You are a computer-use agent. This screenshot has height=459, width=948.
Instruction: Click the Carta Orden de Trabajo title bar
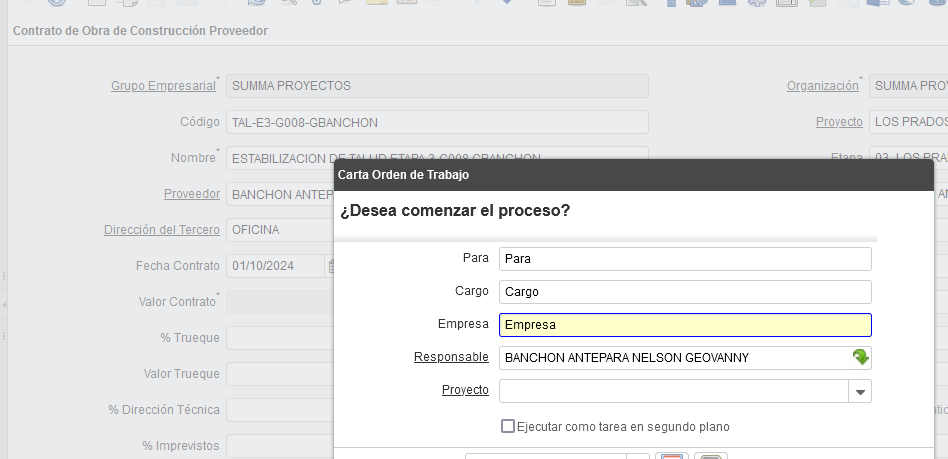[x=633, y=174]
